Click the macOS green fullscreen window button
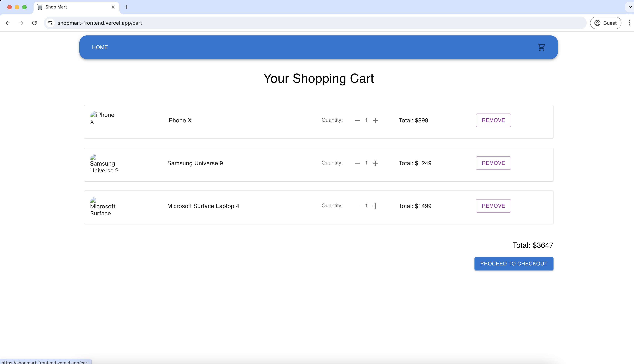 point(24,7)
